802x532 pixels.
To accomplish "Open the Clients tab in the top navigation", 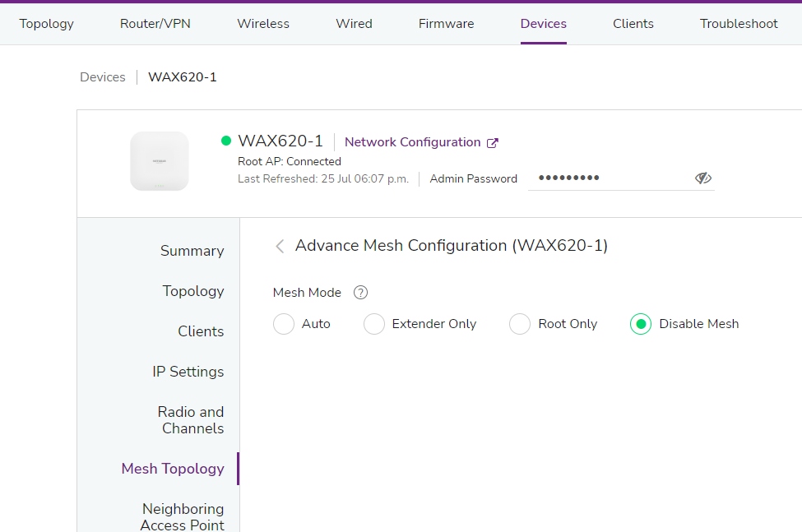I will click(x=633, y=23).
